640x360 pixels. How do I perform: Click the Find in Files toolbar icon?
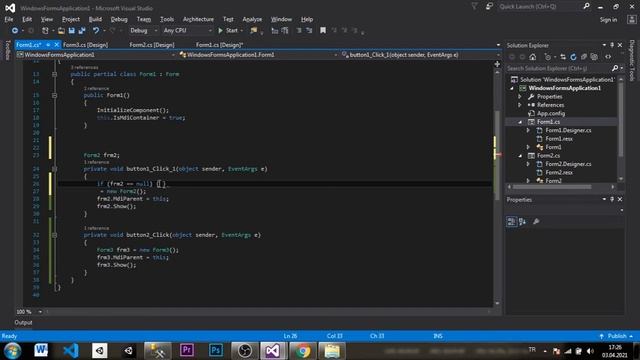click(254, 31)
